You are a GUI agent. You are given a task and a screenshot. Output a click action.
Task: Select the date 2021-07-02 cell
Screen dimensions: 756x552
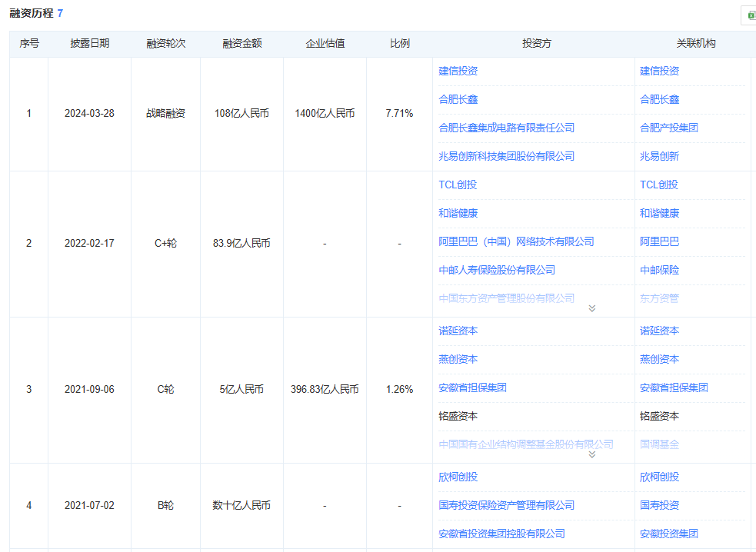(90, 506)
